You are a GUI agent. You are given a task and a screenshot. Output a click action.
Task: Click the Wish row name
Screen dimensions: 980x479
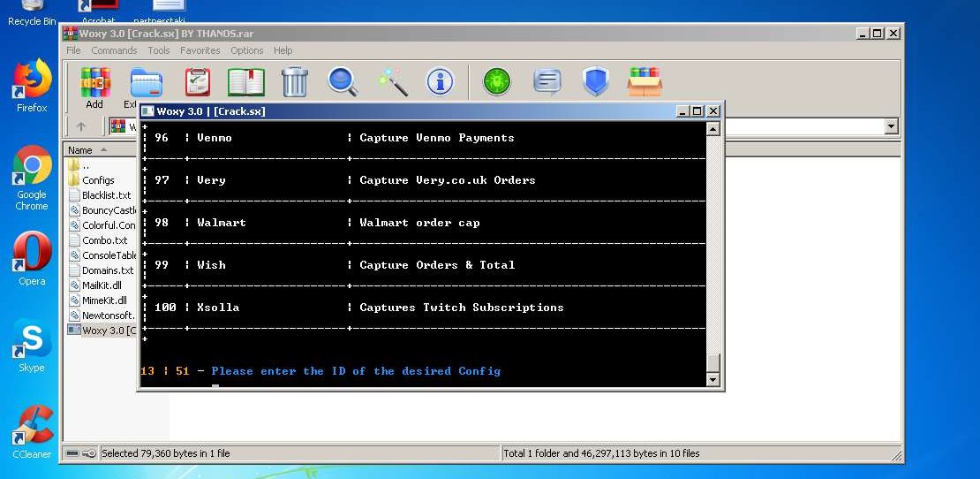pyautogui.click(x=211, y=265)
